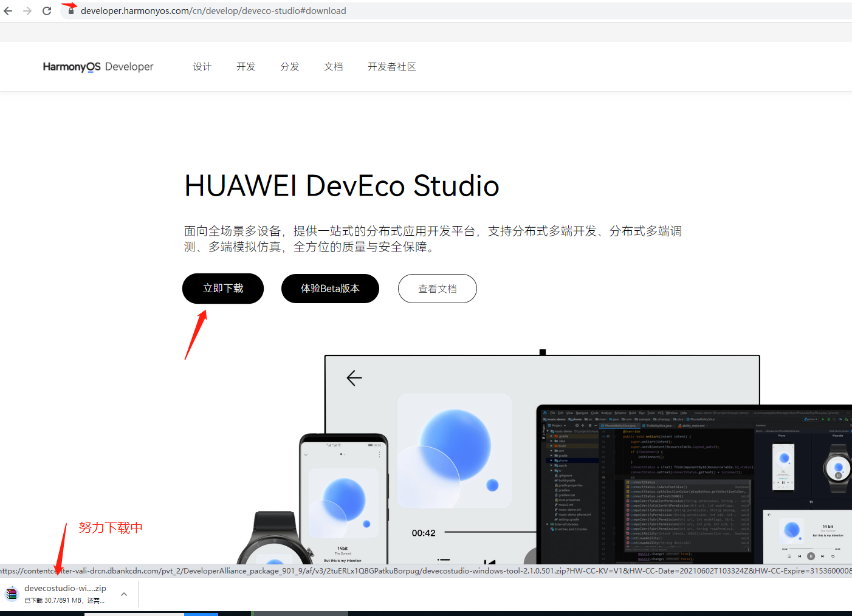Image resolution: width=852 pixels, height=616 pixels.
Task: Go back with the browser back arrow
Action: coord(8,11)
